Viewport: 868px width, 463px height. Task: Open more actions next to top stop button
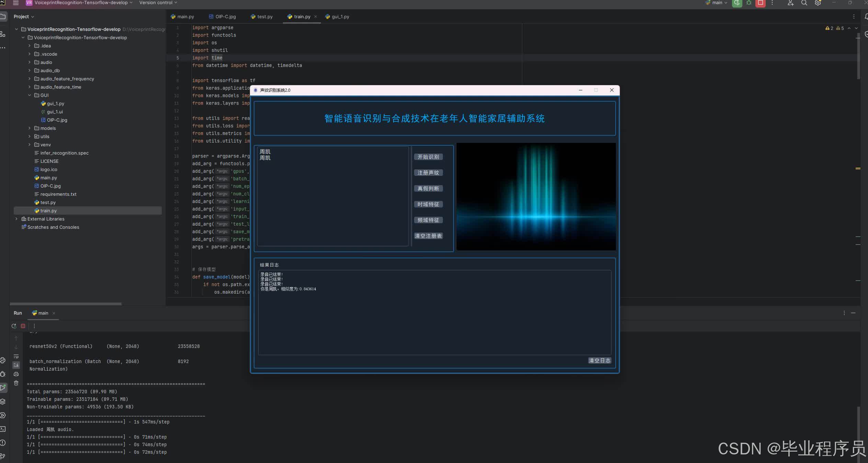[772, 3]
